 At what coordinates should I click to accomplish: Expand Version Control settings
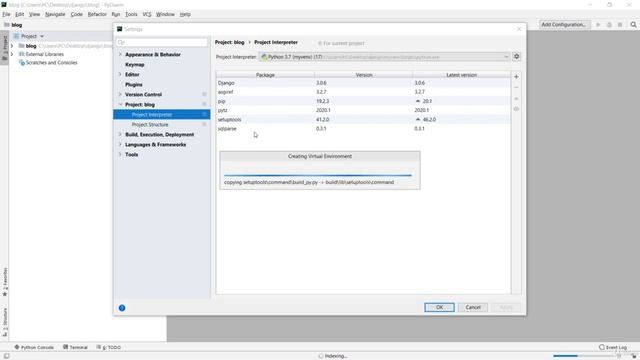[x=120, y=94]
